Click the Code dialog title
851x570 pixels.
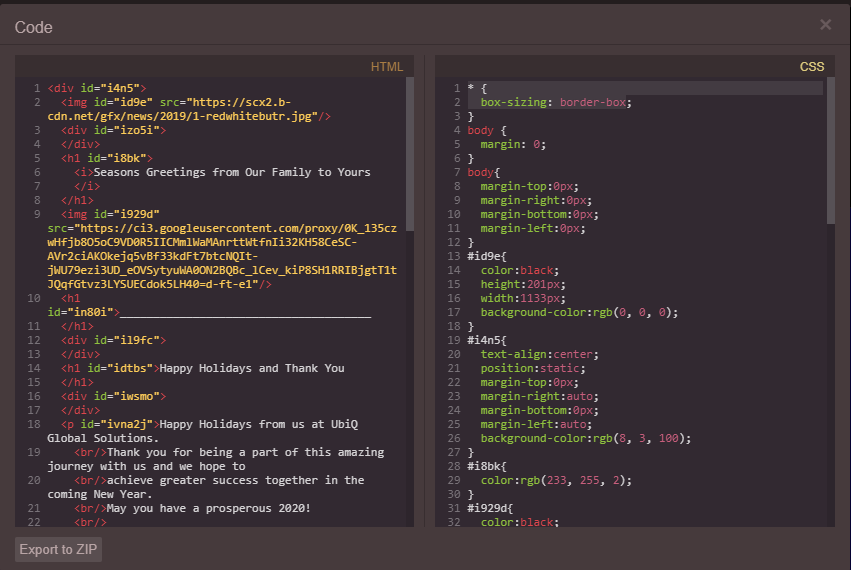pos(34,27)
